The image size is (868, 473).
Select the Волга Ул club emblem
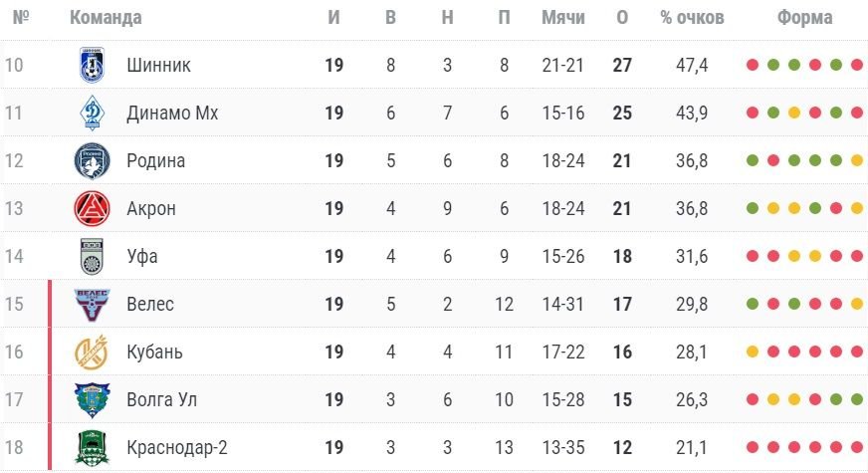(92, 400)
